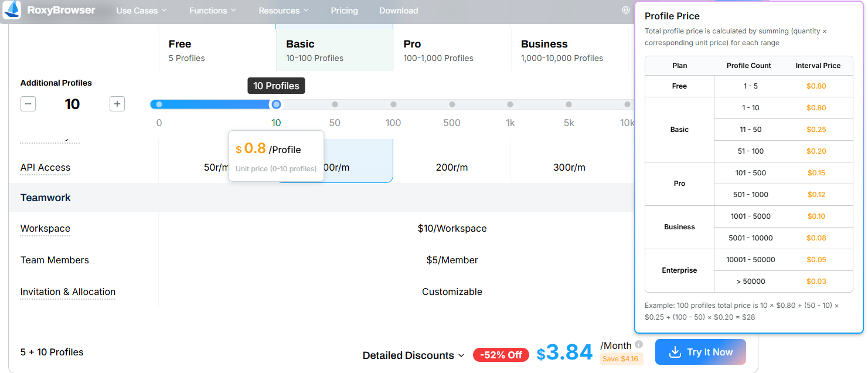Viewport: 868px width, 373px height.
Task: Open the API Access link
Action: (x=45, y=167)
